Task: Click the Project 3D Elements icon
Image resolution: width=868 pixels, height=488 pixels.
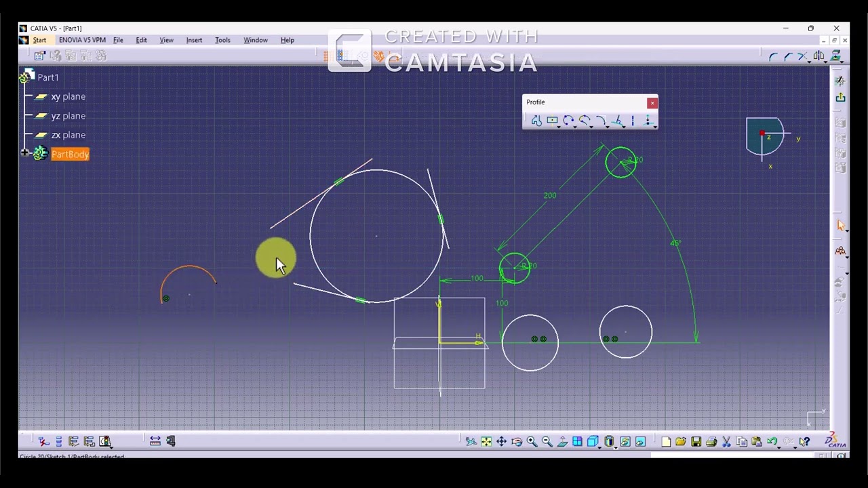Action: 835,56
